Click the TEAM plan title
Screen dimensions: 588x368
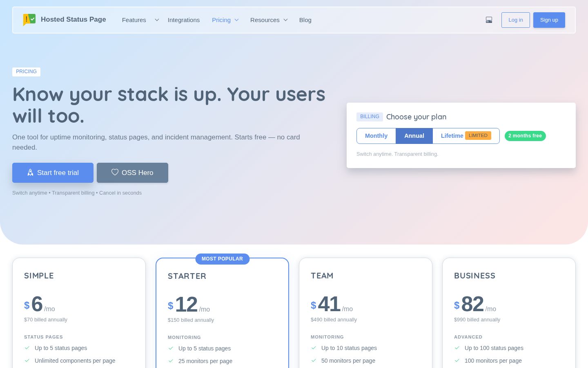click(x=322, y=276)
